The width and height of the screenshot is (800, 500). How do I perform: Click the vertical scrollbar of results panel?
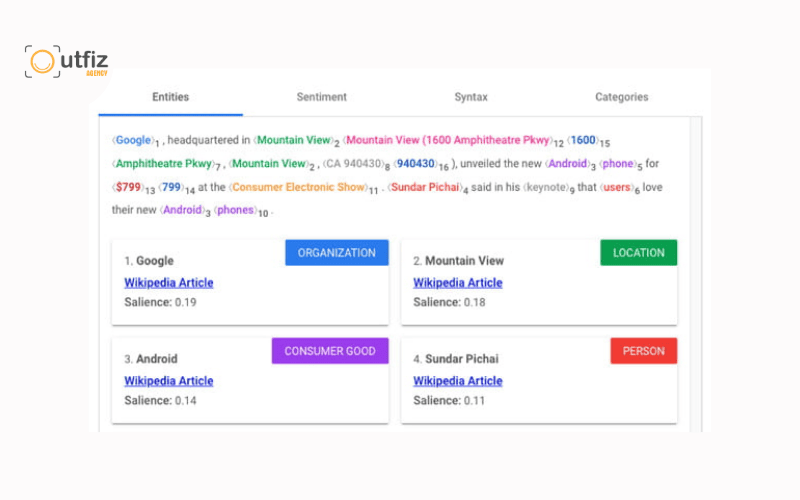pyautogui.click(x=696, y=274)
